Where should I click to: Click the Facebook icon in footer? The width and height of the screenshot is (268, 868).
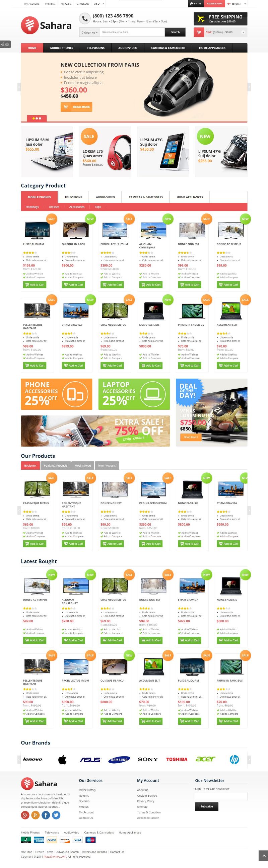46,815
